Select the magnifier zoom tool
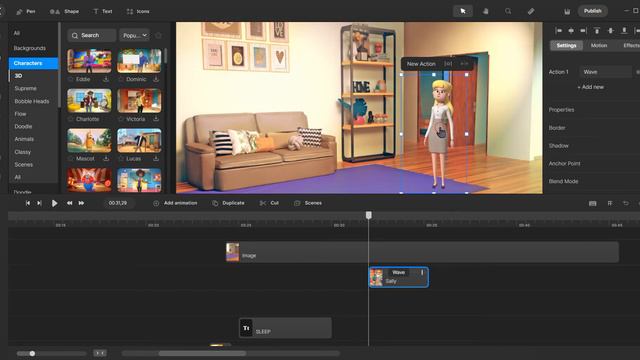 508,11
